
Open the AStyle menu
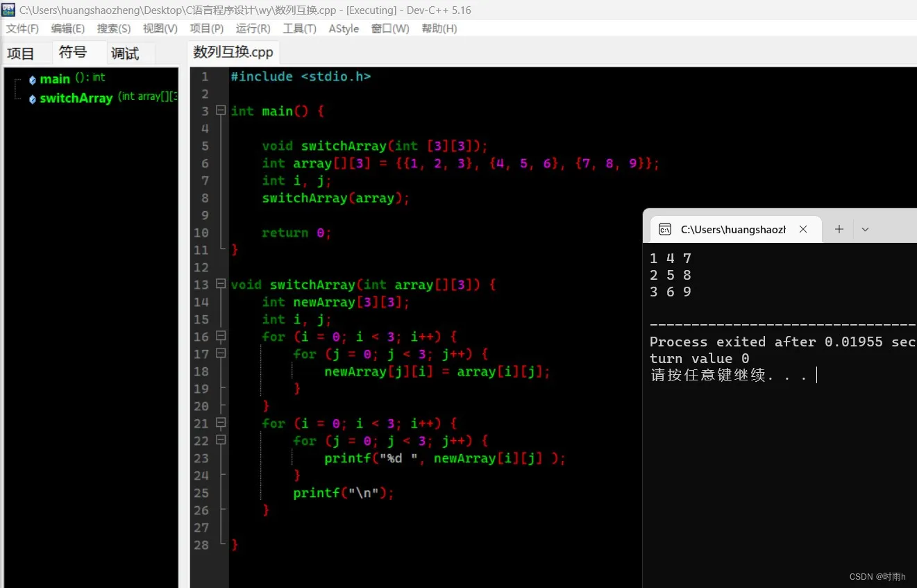coord(344,28)
